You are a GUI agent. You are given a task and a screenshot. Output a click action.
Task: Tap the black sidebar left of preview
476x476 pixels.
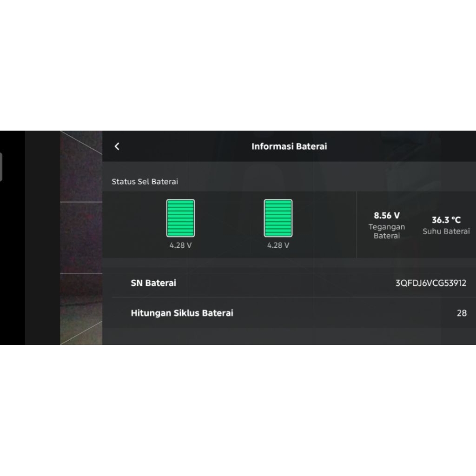click(x=42, y=238)
